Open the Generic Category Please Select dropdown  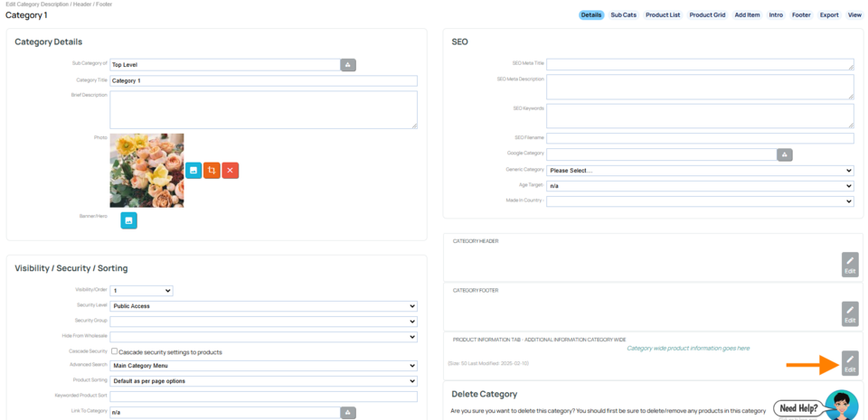tap(700, 171)
